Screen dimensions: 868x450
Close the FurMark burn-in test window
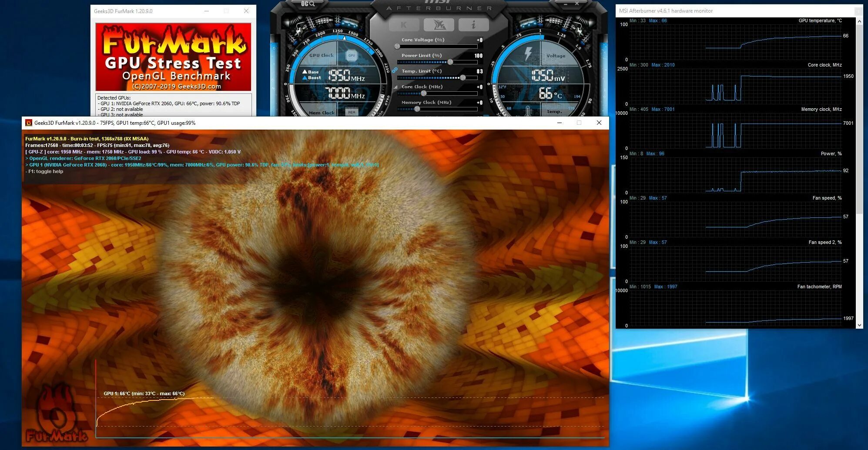(x=599, y=123)
